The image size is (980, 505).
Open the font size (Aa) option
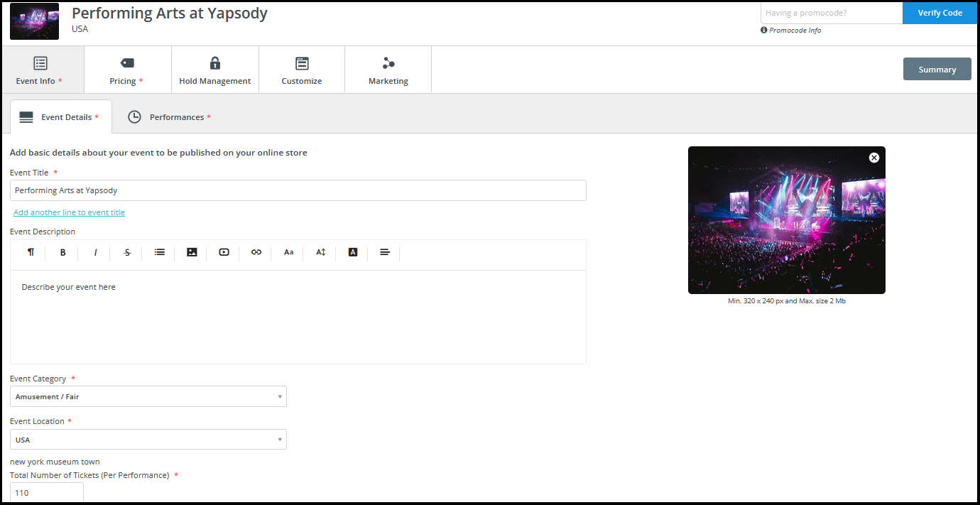coord(288,252)
